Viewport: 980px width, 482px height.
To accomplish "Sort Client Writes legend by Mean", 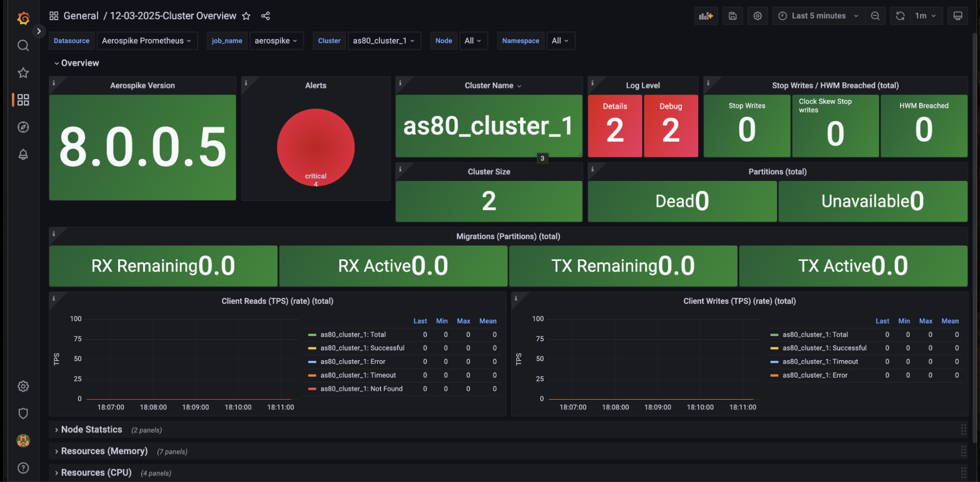I will pos(950,321).
